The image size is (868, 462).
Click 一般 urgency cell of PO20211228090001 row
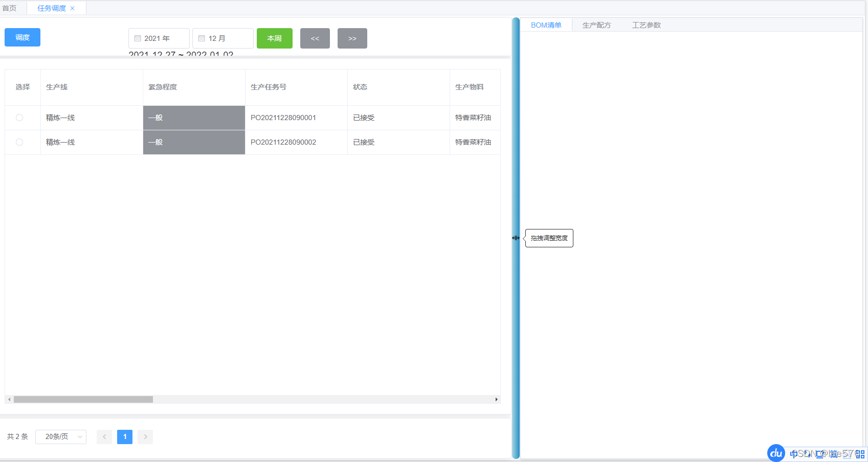click(x=194, y=118)
